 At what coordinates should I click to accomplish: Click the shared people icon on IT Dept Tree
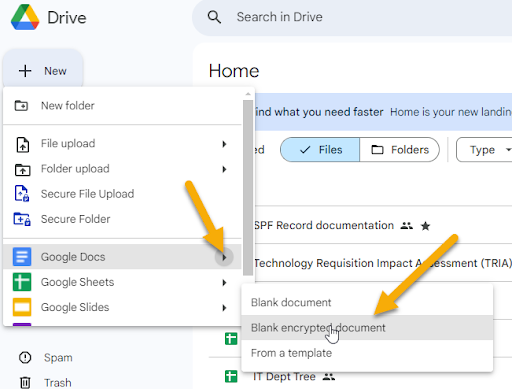(x=329, y=377)
